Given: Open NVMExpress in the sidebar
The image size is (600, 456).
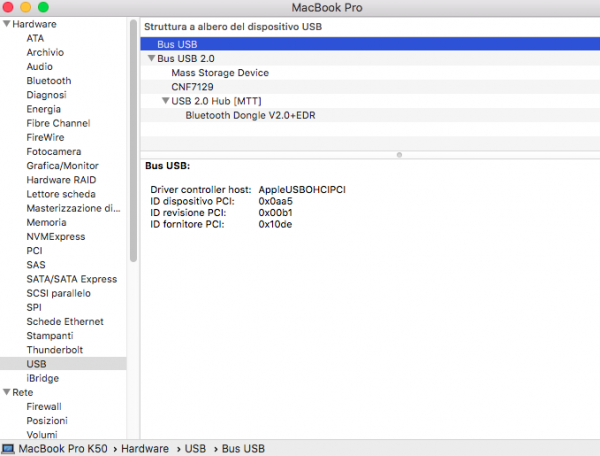Looking at the screenshot, I should coord(56,236).
